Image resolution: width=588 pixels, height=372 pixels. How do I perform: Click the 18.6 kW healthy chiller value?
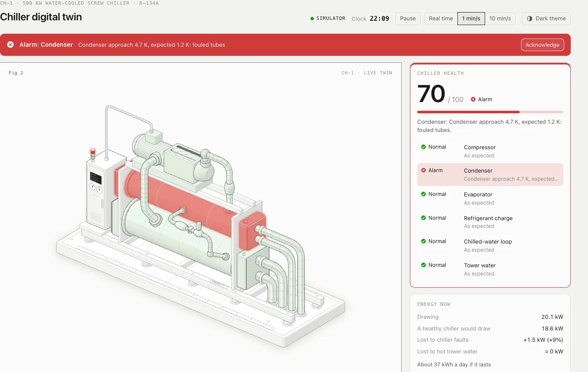(552, 328)
